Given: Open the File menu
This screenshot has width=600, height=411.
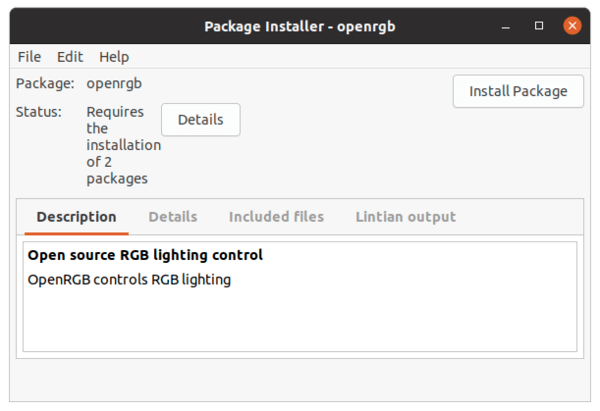Looking at the screenshot, I should tap(29, 57).
